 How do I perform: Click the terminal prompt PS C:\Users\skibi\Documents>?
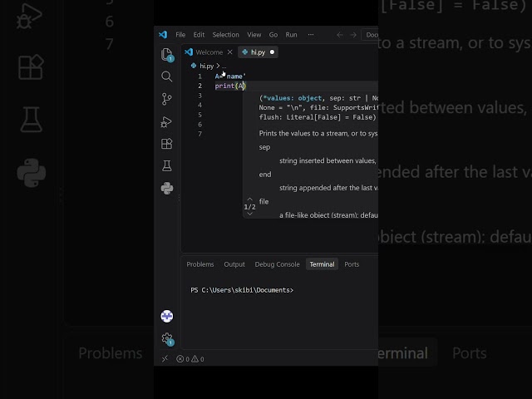click(x=242, y=290)
